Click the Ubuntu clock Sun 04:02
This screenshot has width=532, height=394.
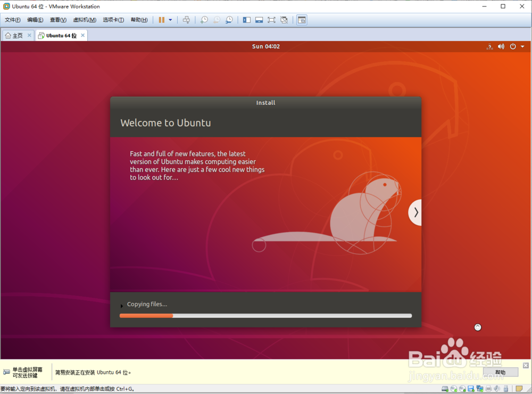(266, 46)
